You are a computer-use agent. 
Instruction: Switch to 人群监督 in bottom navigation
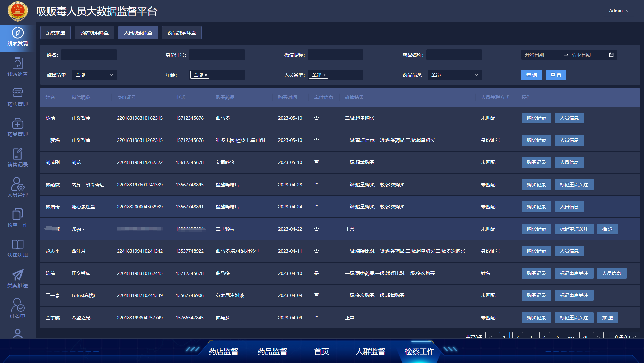370,351
